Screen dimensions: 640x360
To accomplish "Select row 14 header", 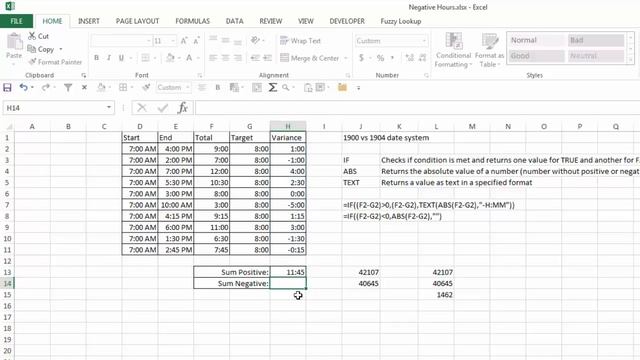I will point(7,283).
